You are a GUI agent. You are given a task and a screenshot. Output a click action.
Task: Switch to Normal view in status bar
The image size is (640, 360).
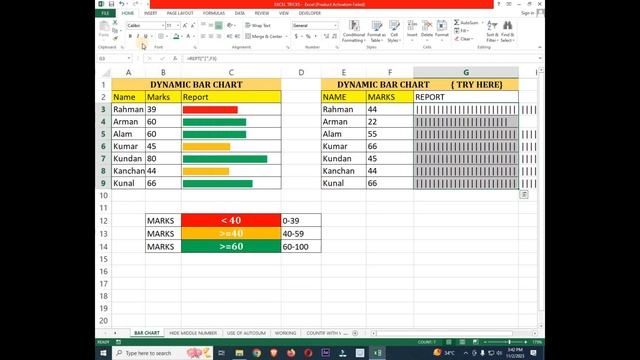pos(449,342)
